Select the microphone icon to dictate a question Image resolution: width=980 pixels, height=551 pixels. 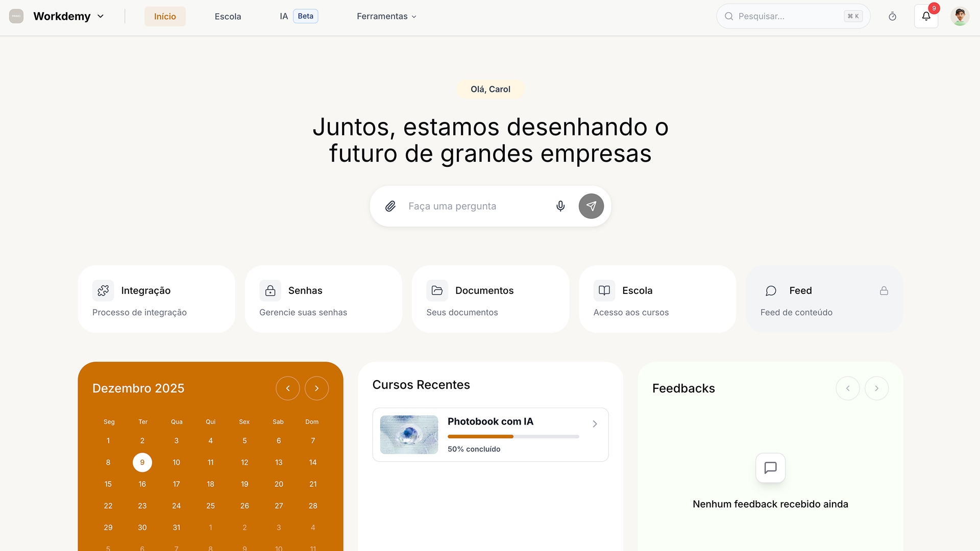pos(560,206)
